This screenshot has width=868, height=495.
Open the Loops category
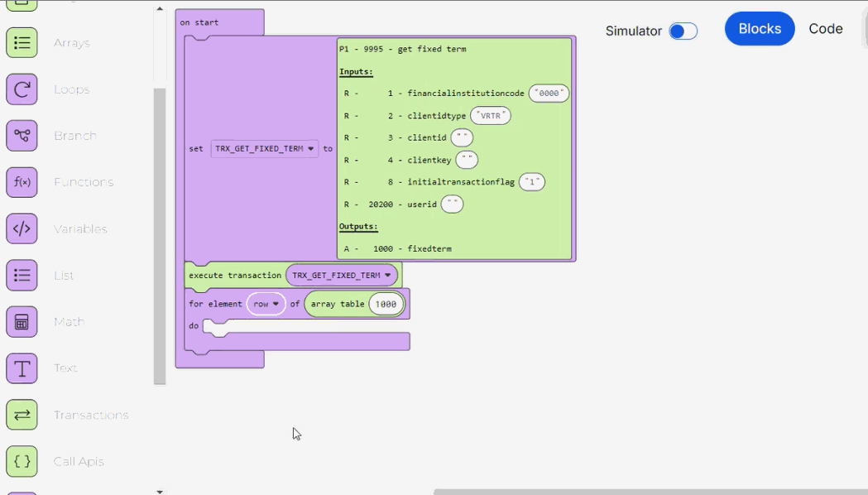coord(22,89)
